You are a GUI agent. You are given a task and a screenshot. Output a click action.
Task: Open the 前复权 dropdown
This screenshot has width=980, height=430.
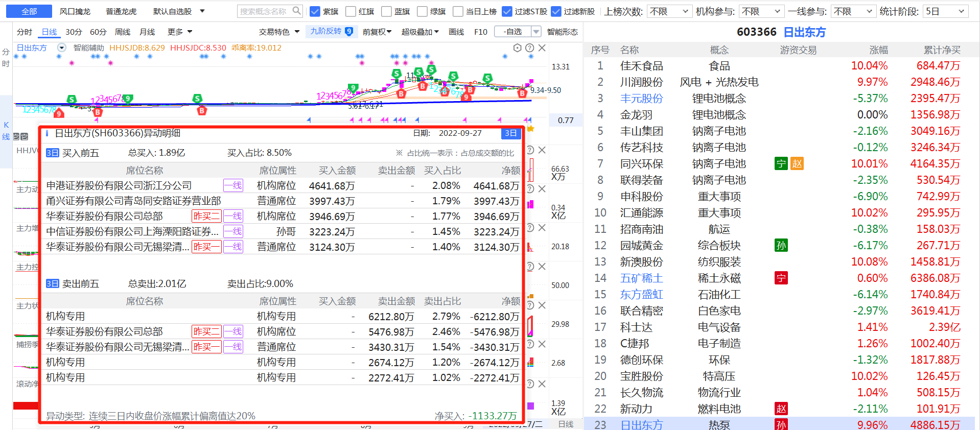[377, 32]
